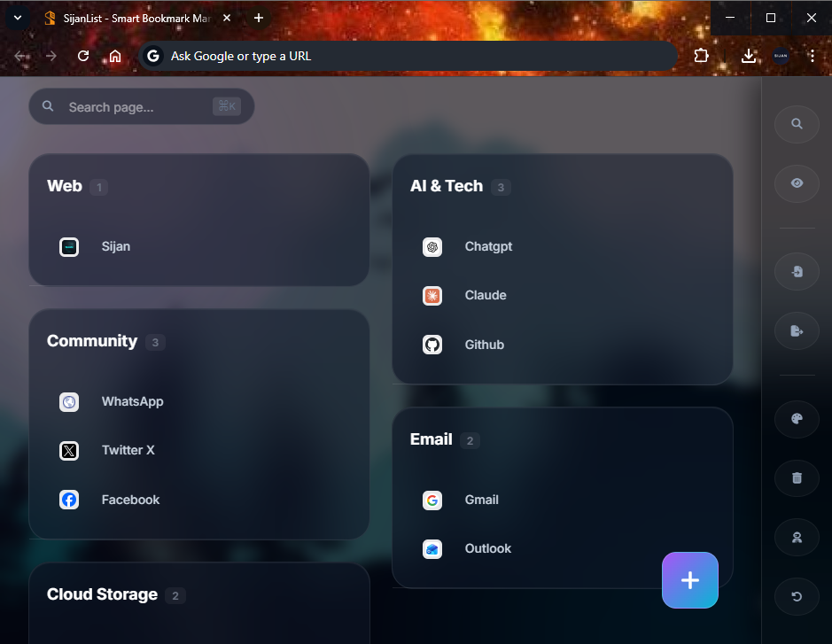
Task: Open the Outlook bookmark
Action: click(x=432, y=548)
